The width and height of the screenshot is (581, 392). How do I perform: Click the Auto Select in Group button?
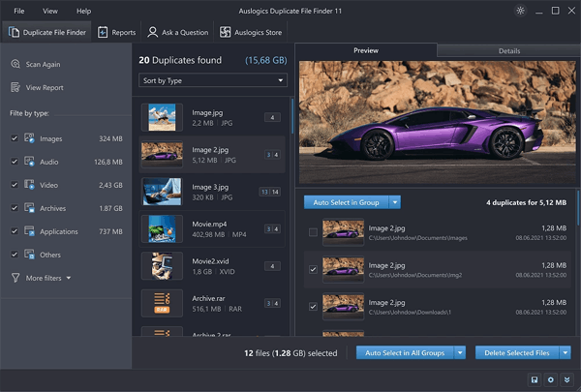[x=346, y=202]
